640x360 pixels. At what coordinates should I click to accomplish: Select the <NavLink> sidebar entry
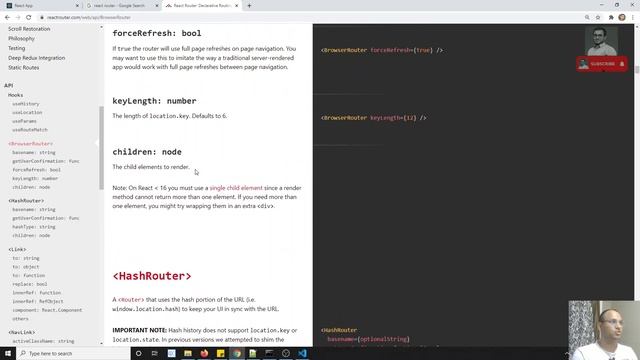pos(22,333)
